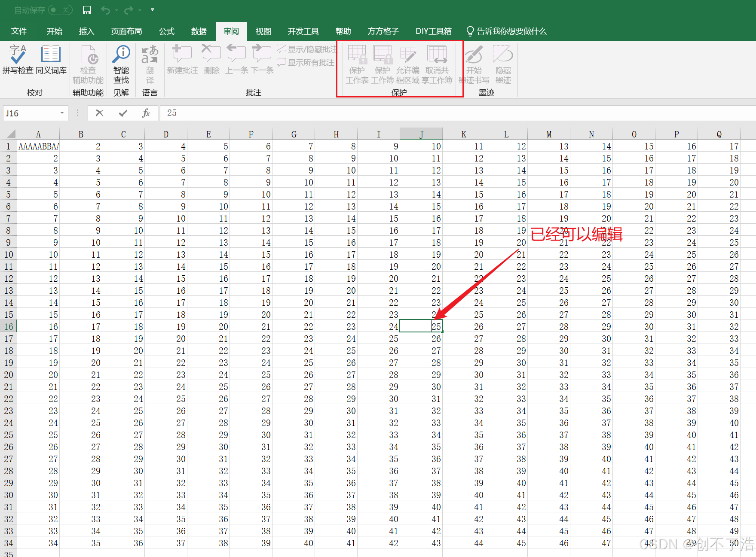Cancel the formula bar entry
Viewport: 756px width, 557px height.
99,113
